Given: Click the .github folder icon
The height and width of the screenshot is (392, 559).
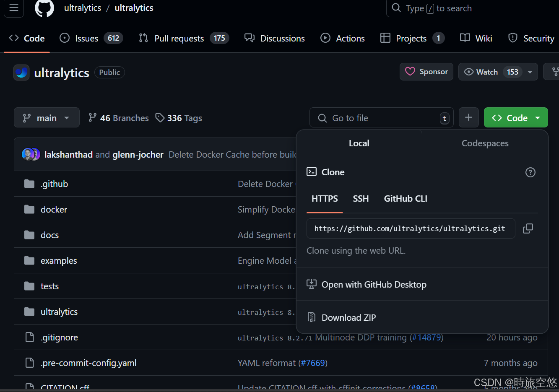Looking at the screenshot, I should tap(29, 184).
